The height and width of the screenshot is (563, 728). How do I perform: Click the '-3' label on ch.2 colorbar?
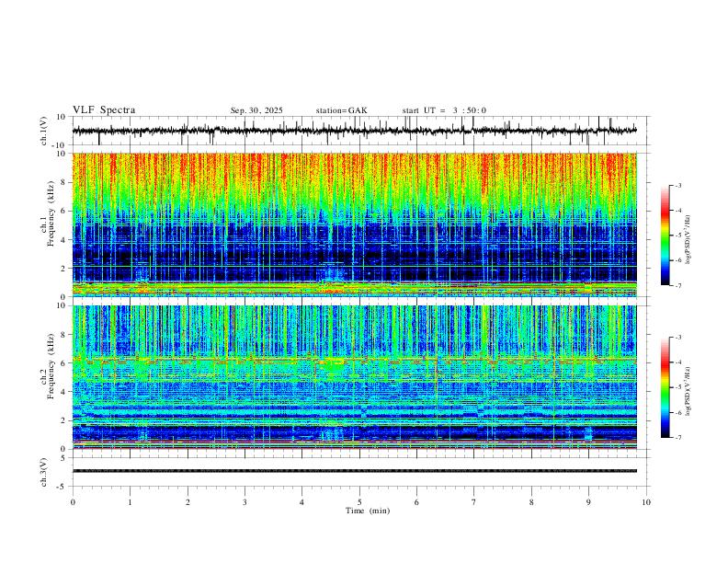coord(677,338)
